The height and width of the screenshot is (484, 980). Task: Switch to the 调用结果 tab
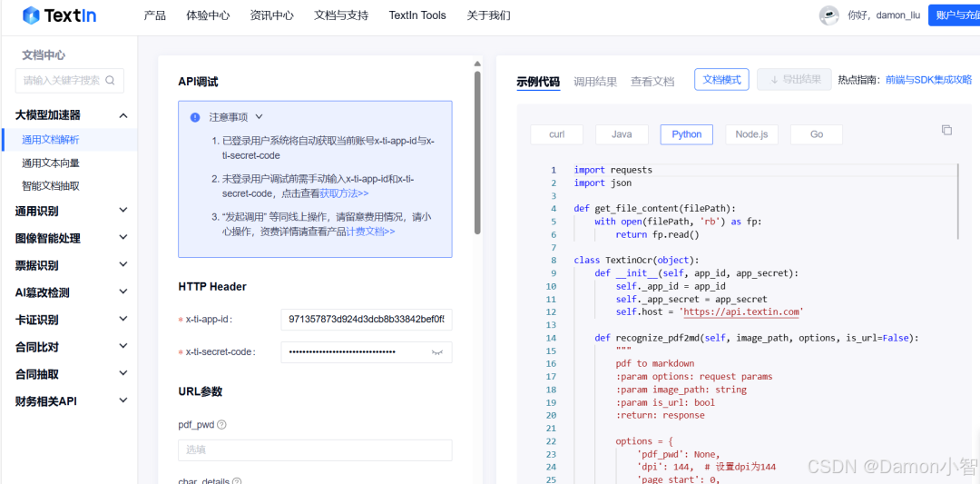(595, 82)
